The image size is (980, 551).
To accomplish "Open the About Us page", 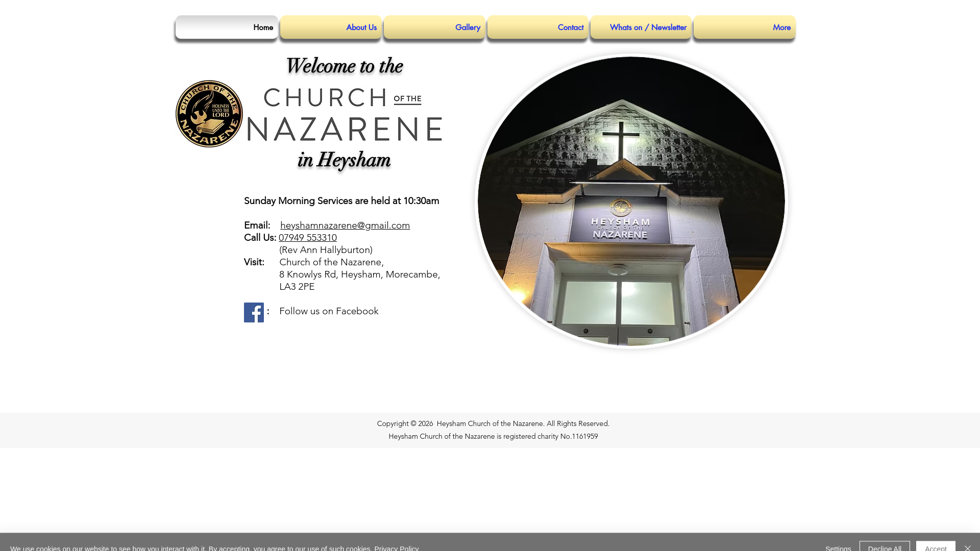I will coord(331,27).
